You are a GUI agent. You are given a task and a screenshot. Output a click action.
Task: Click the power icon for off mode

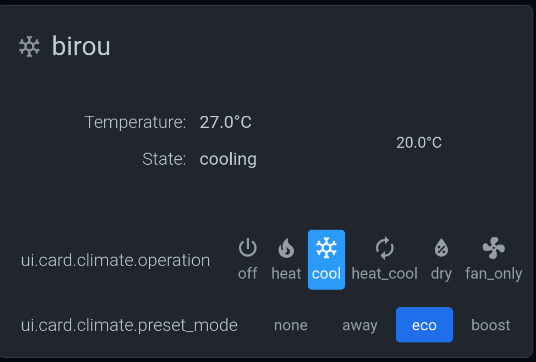point(247,247)
